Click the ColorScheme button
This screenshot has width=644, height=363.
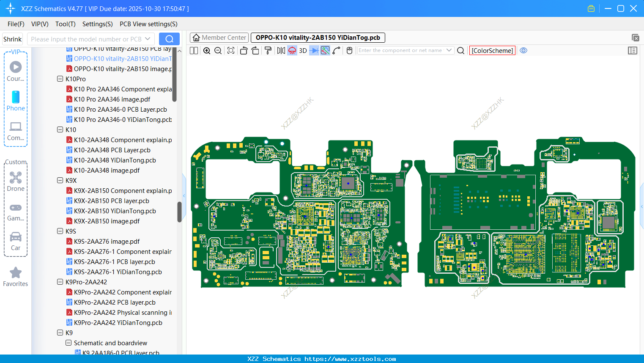coord(492,50)
